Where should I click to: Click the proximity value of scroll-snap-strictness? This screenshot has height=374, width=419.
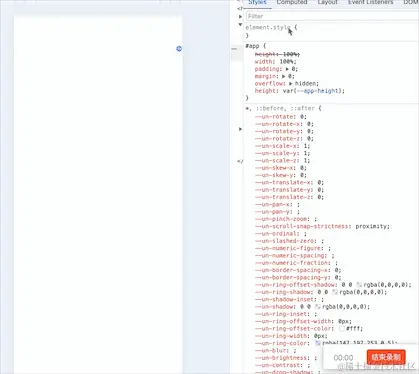coord(371,226)
